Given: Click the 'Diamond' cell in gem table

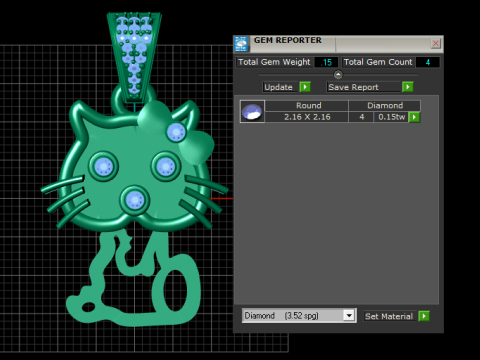Looking at the screenshot, I should (385, 106).
